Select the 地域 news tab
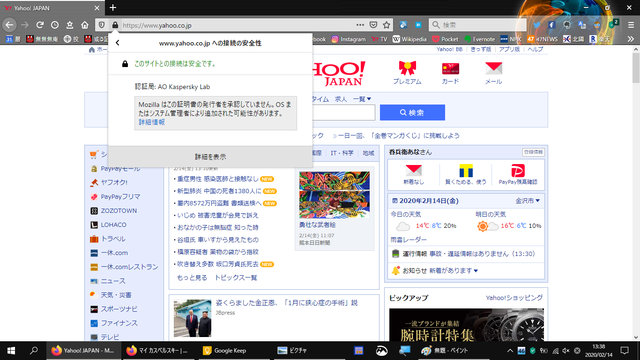Screen dimensions: 640x360 click(368, 153)
